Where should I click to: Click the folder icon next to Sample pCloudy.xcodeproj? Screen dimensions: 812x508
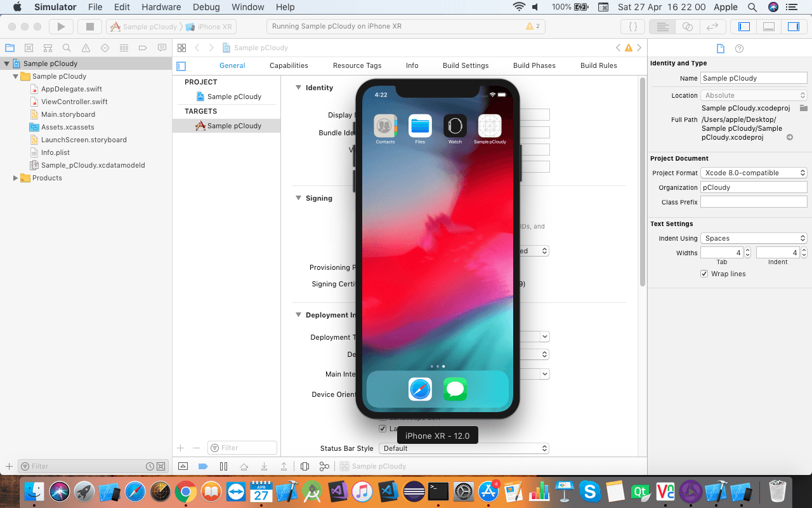pyautogui.click(x=803, y=108)
